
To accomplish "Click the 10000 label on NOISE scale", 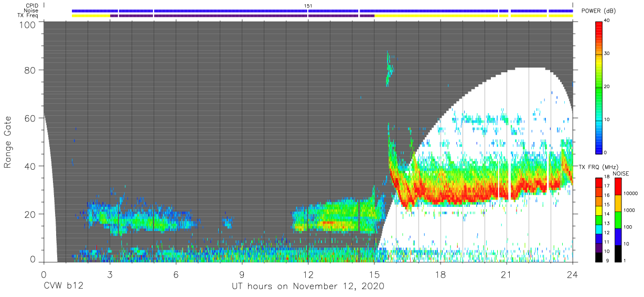I will click(631, 194).
